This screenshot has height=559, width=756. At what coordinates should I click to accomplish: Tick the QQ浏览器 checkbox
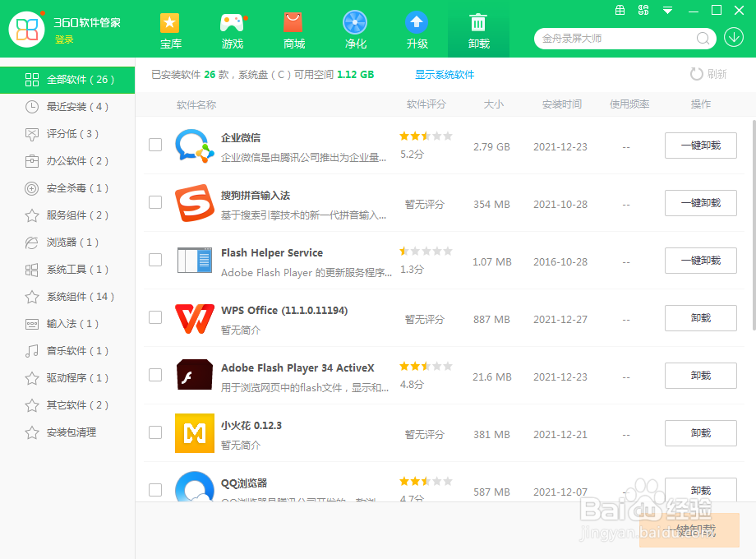click(155, 490)
